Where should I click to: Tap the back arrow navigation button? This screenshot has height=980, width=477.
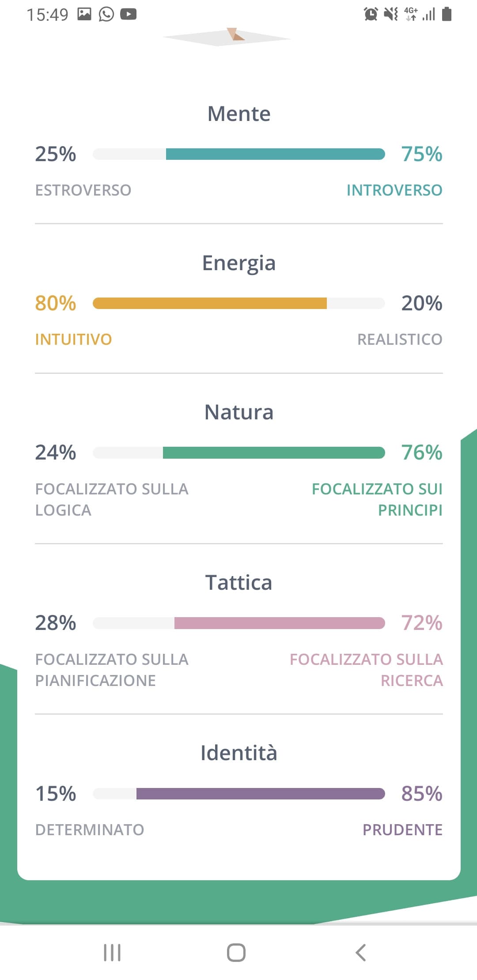click(x=361, y=952)
